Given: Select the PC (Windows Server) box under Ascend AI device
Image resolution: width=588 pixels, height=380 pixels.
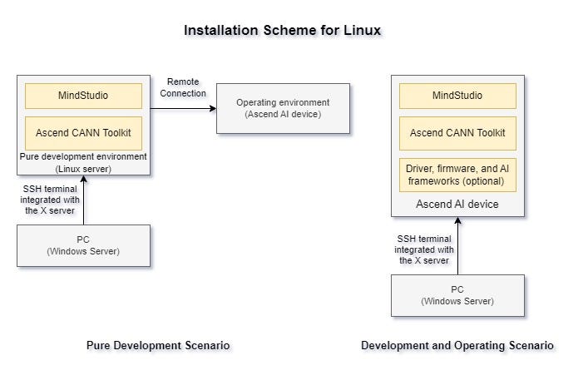Looking at the screenshot, I should (x=457, y=295).
